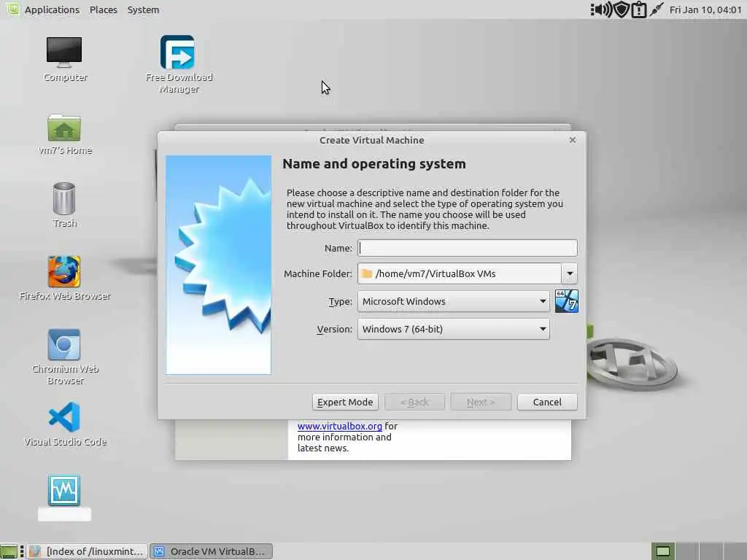
Task: Click the 'Machine Folder:' label
Action: point(318,273)
